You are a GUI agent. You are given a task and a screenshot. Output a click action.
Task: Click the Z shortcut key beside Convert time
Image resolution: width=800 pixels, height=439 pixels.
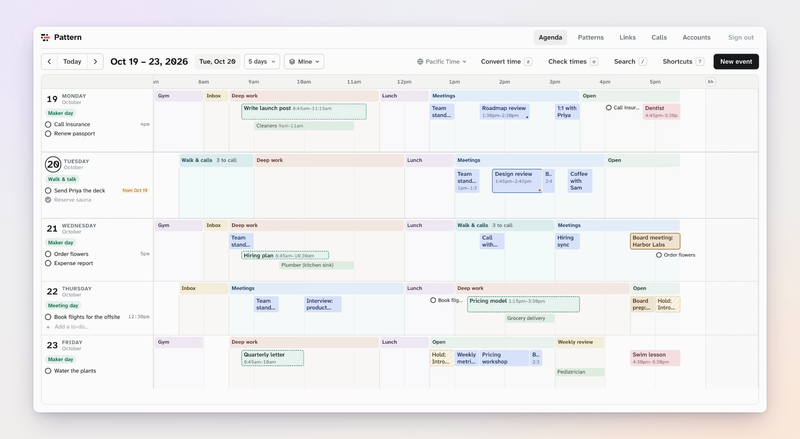[x=528, y=61]
